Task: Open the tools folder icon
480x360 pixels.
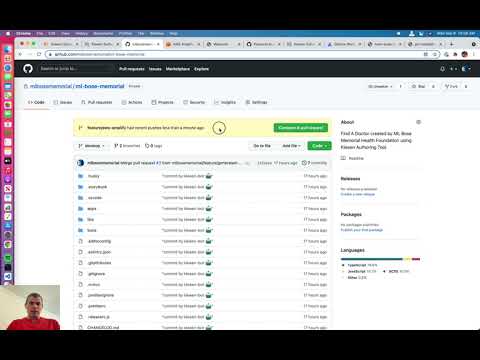Action: click(x=80, y=230)
